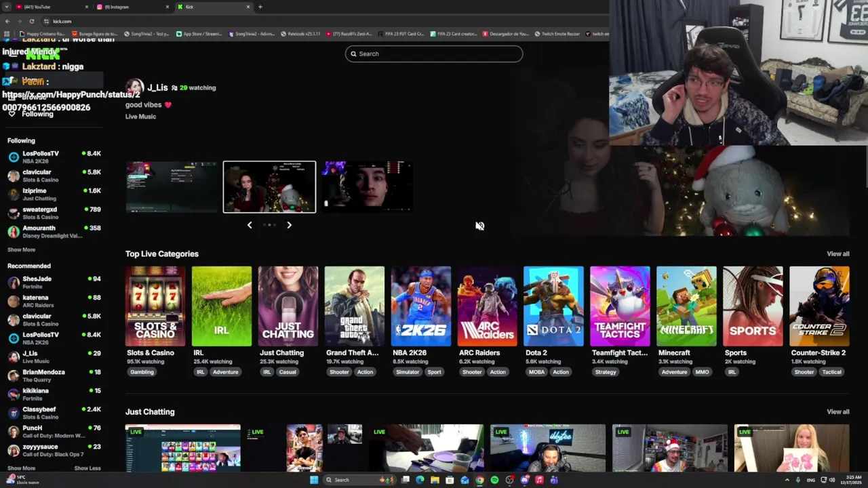
Task: Open the Minecraft category tile
Action: point(686,306)
